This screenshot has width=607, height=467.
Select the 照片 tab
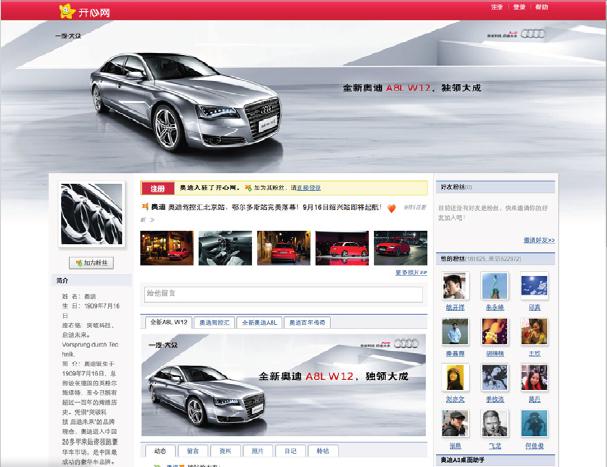258,451
